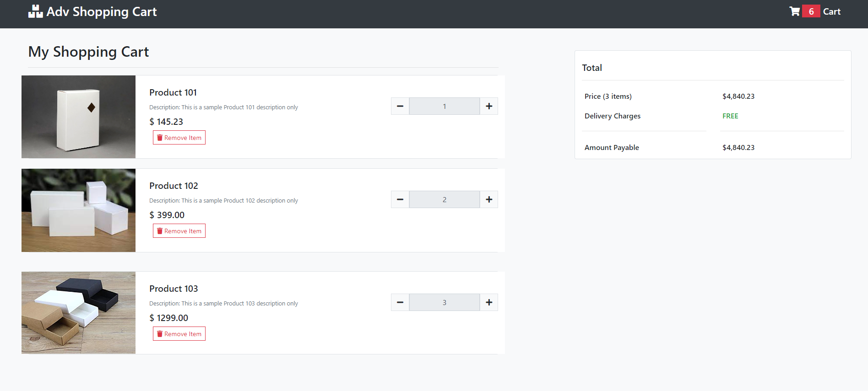Viewport: 868px width, 391px height.
Task: Decrease quantity of Product 103
Action: pos(400,302)
